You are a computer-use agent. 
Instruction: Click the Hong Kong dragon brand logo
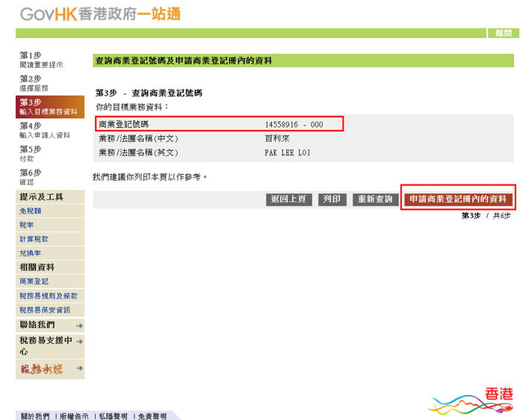[x=471, y=401]
